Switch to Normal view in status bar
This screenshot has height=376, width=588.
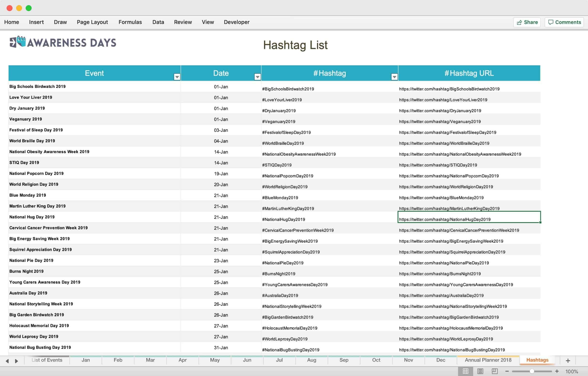[465, 371]
